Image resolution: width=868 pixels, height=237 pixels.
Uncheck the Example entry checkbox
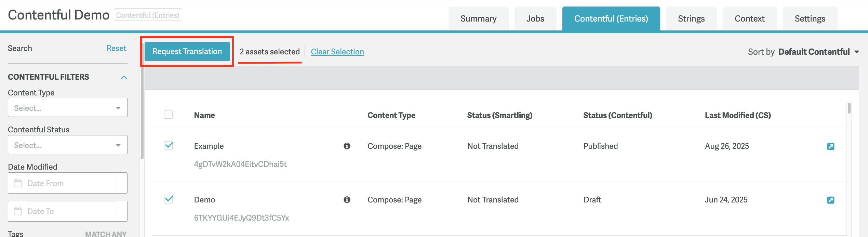169,146
